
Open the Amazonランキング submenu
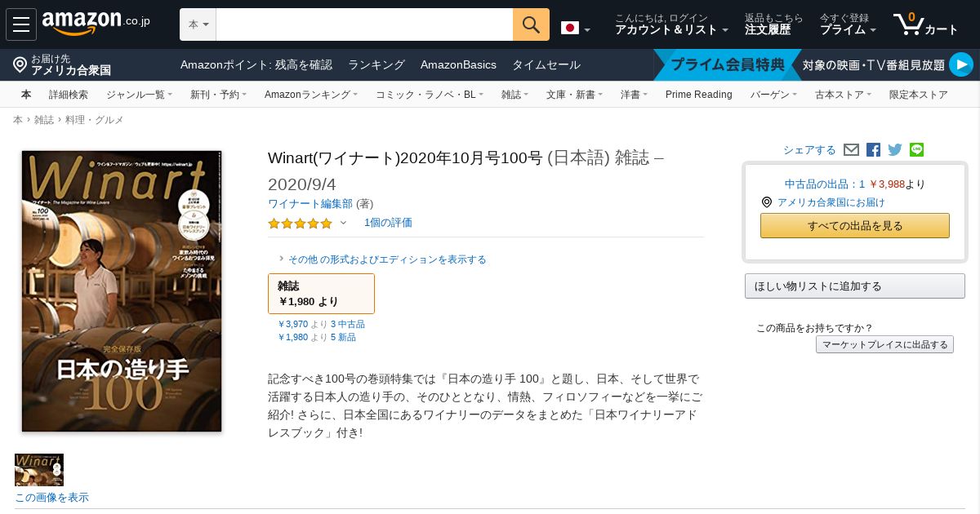(x=311, y=95)
